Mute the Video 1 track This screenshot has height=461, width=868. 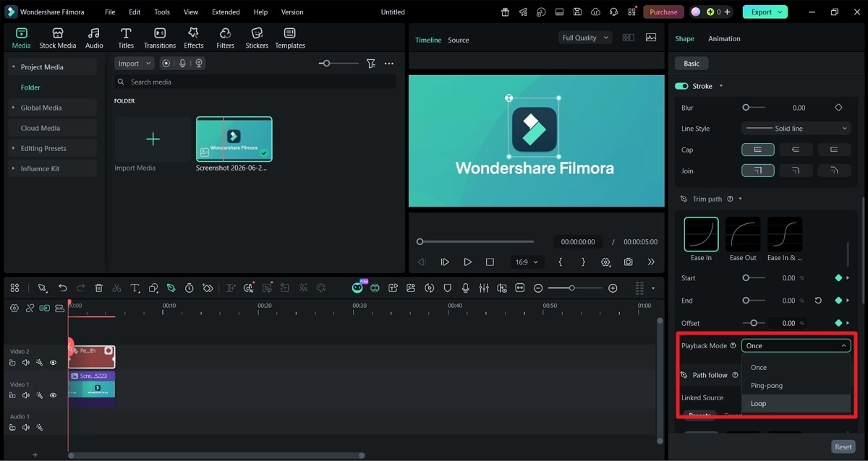pos(26,395)
